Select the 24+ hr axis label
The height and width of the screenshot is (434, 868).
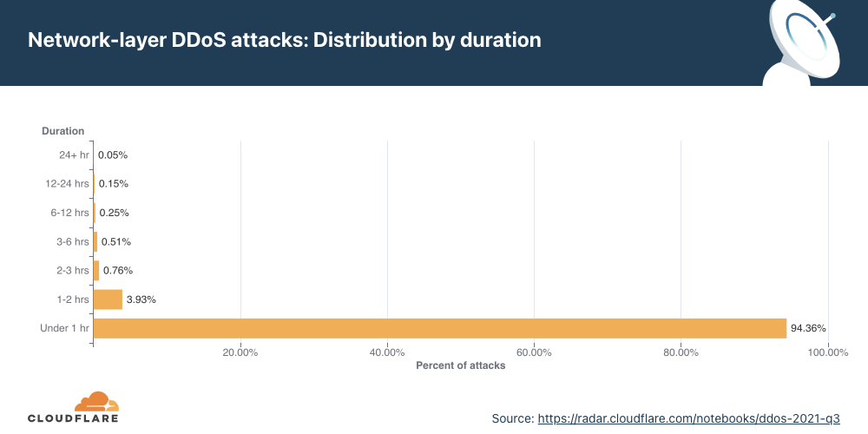(74, 155)
